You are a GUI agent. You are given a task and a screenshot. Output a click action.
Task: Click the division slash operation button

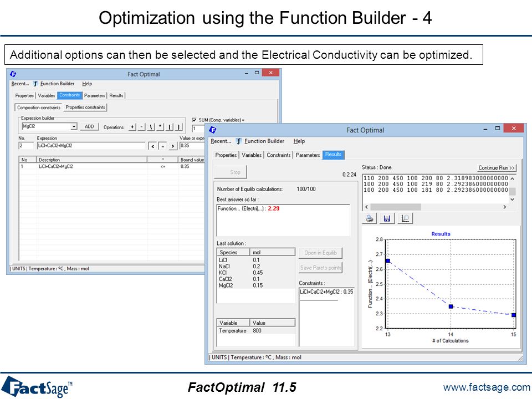[151, 127]
